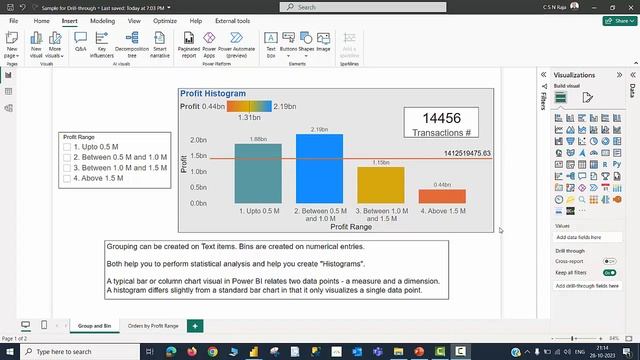
Task: Adjust the zoom slider in status bar
Action: click(x=572, y=338)
